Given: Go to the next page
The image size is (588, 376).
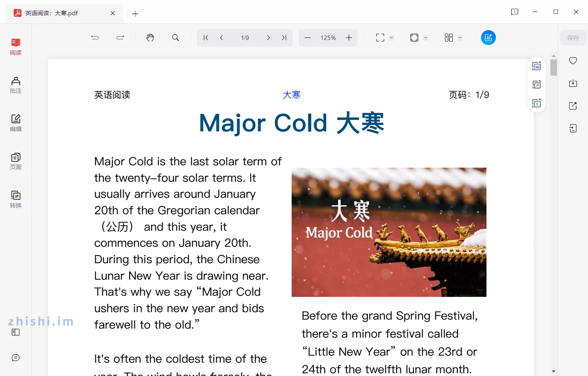Looking at the screenshot, I should 268,38.
